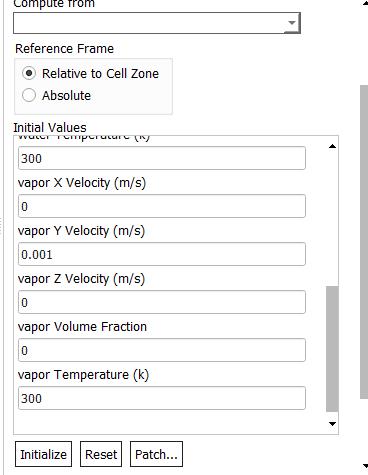Click the vapor Y Velocity field showing 0.001
The image size is (368, 475).
click(162, 254)
